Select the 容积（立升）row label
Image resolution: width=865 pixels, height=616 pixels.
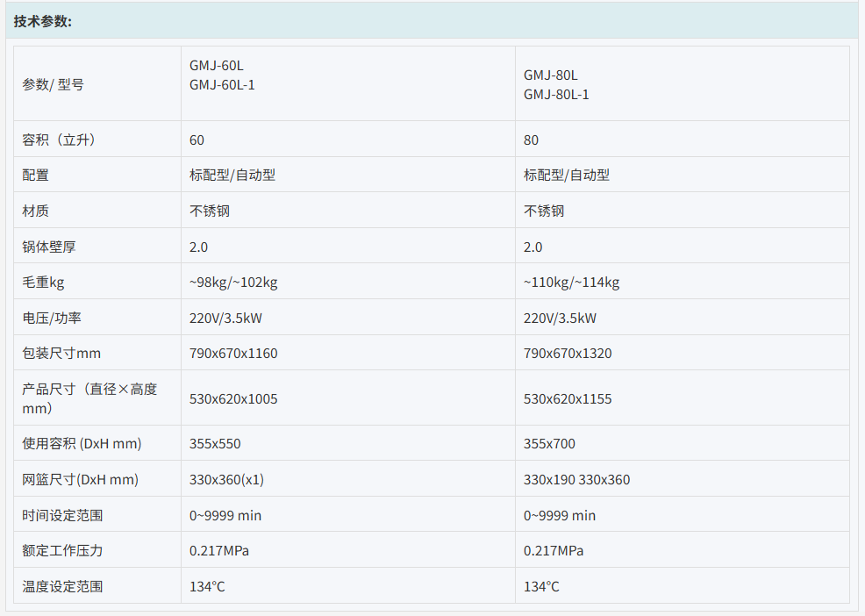(59, 140)
